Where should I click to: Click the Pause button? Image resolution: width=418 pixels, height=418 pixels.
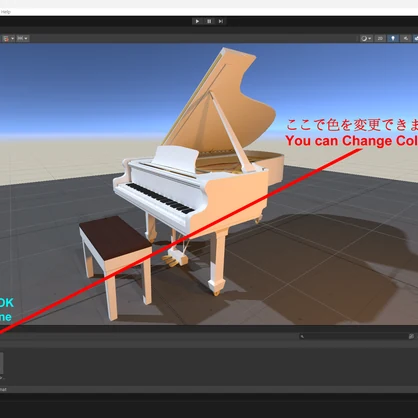209,21
